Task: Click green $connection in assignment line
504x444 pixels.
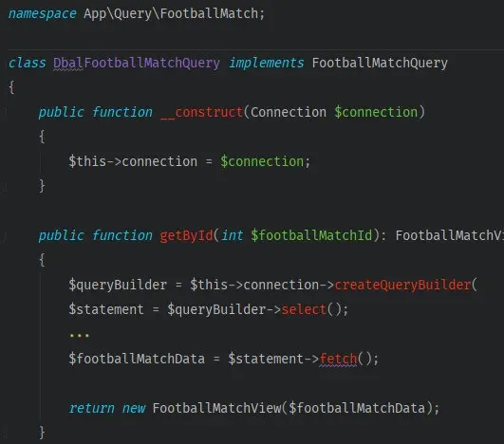Action: 262,161
